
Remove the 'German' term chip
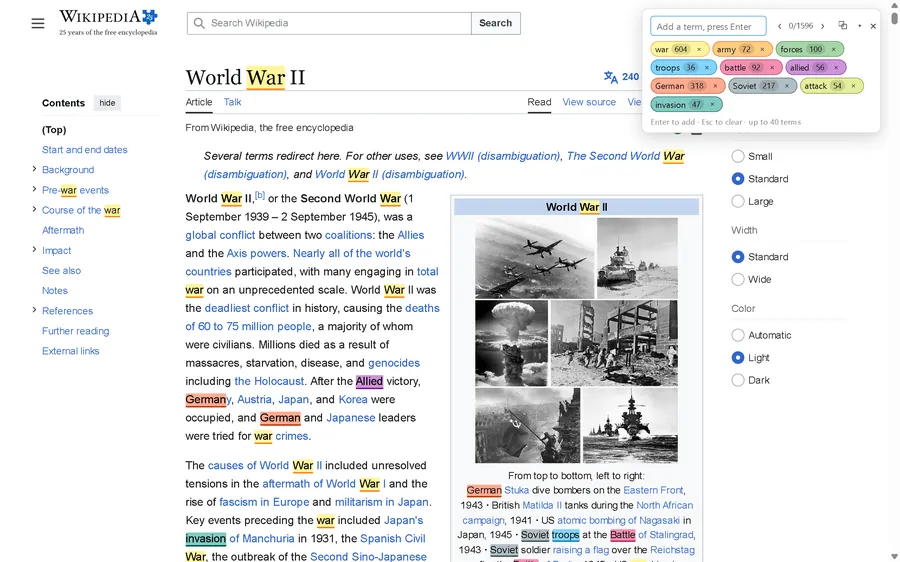(715, 86)
